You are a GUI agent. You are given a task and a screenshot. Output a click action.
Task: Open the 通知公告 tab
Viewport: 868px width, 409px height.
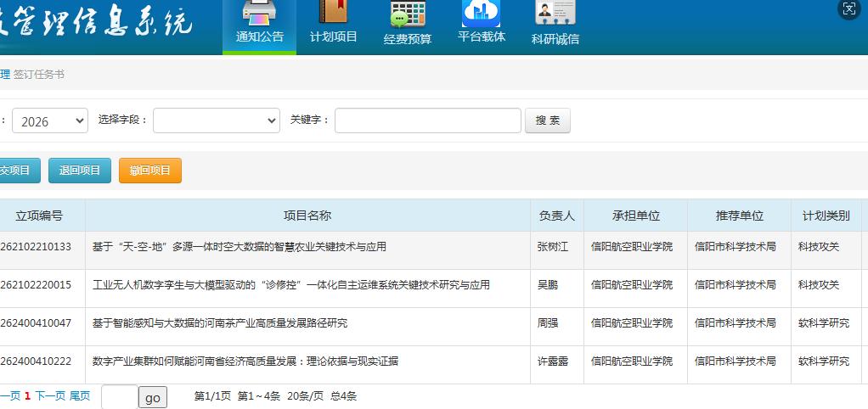point(260,27)
